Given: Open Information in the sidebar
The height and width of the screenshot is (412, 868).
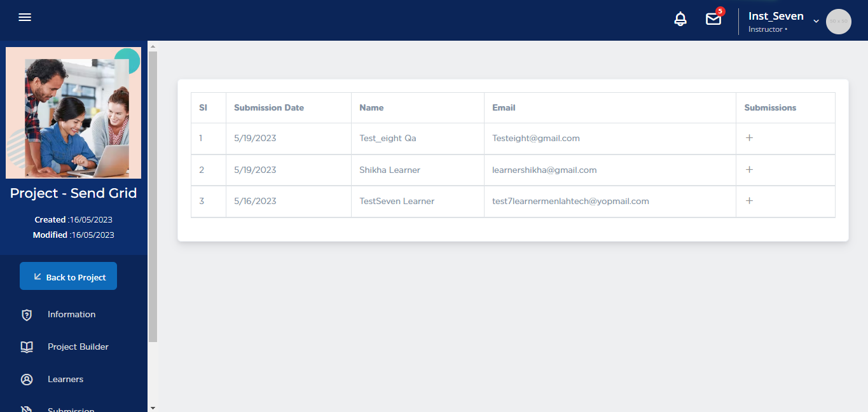Looking at the screenshot, I should click(x=71, y=315).
